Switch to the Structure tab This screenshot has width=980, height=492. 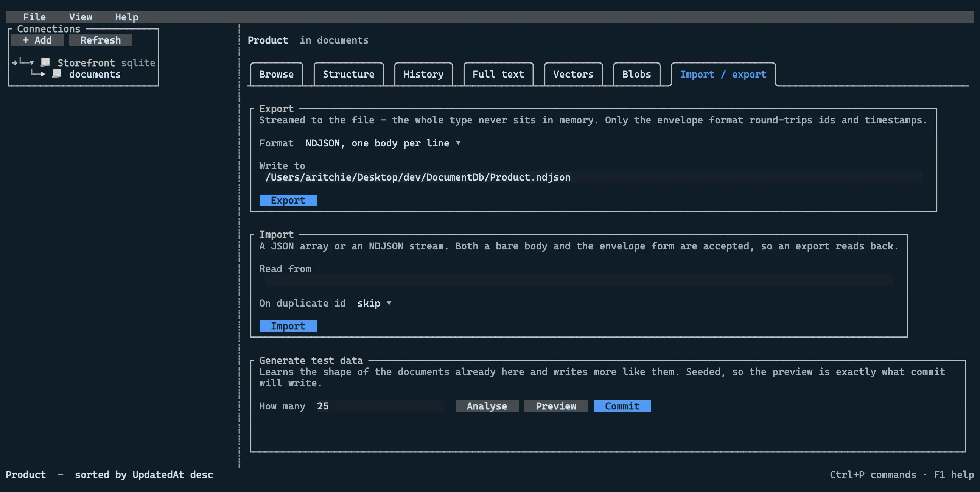[x=348, y=74]
